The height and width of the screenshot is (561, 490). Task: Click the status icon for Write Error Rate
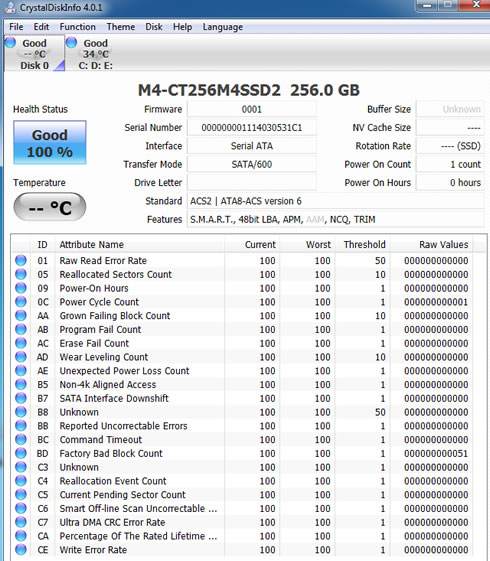coord(21,550)
